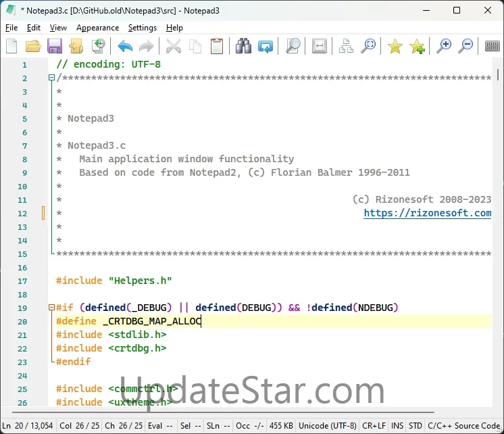Screen dimensions: 504x434
Task: Open Replace dialog icon
Action: coord(266,47)
